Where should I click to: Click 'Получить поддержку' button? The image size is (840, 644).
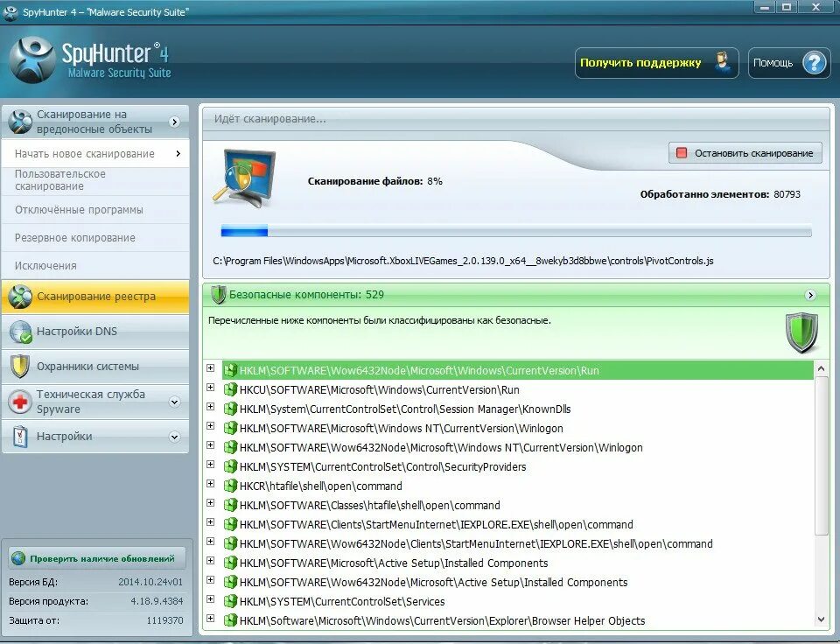tap(657, 63)
